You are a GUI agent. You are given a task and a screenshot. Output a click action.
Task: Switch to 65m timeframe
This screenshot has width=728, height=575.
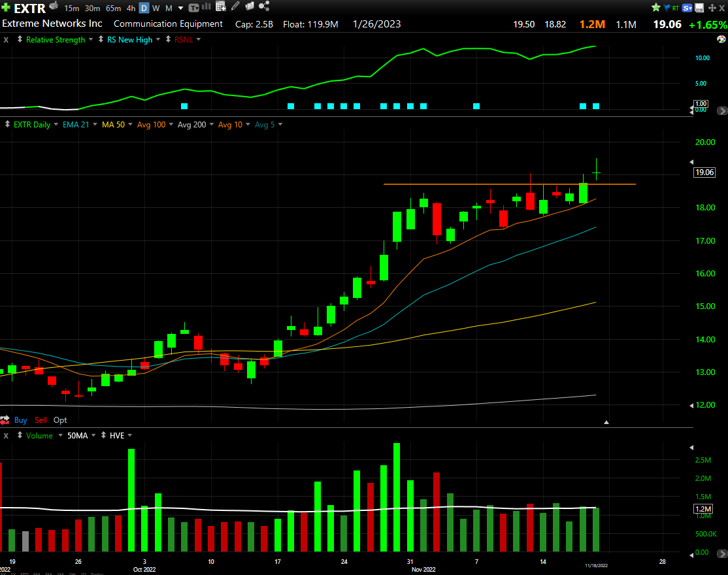pyautogui.click(x=113, y=8)
